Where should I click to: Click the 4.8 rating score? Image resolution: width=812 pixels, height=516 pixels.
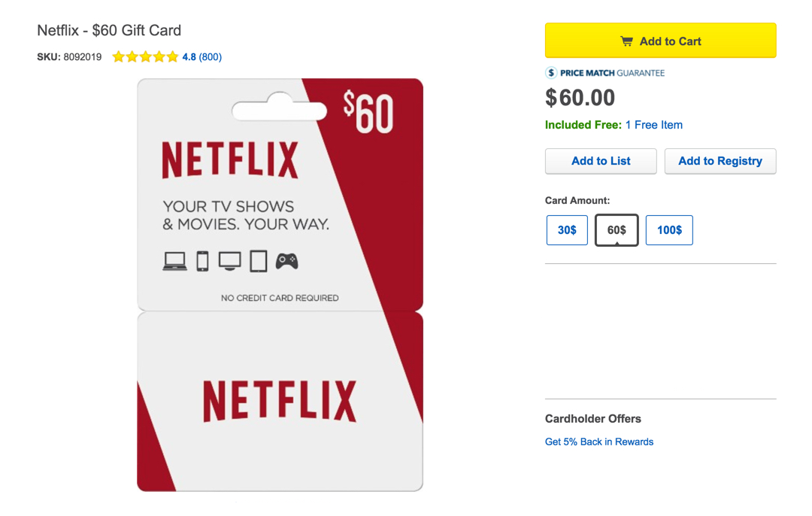[189, 57]
